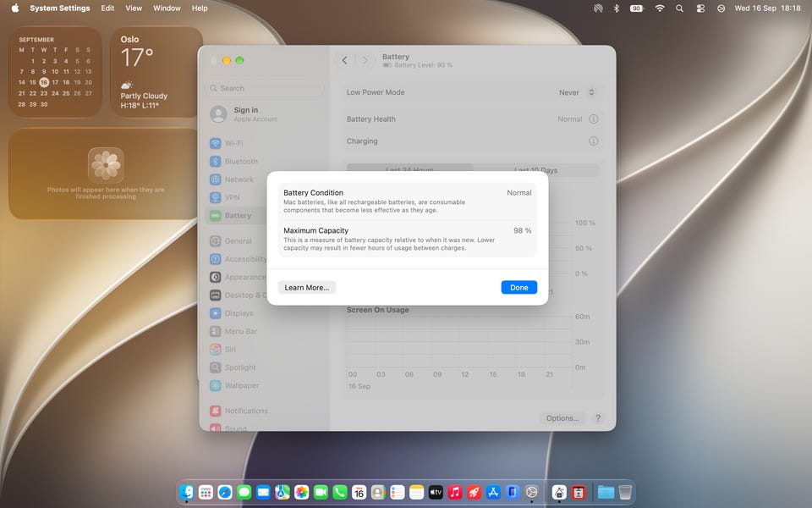Open the Apple menu
This screenshot has width=812, height=508.
15,8
